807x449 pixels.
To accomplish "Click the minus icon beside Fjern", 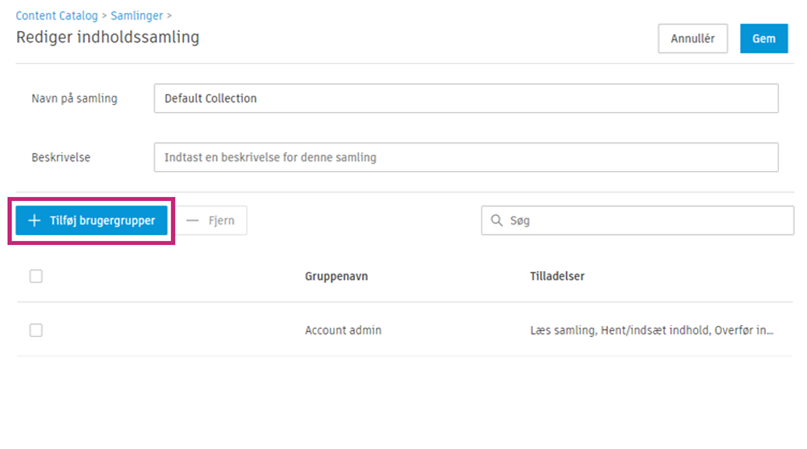I will pyautogui.click(x=193, y=221).
